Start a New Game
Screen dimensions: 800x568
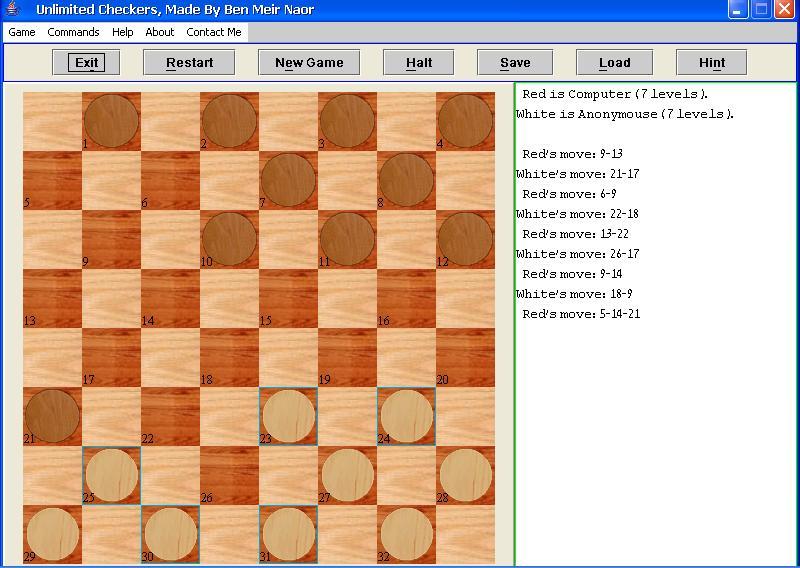(309, 62)
